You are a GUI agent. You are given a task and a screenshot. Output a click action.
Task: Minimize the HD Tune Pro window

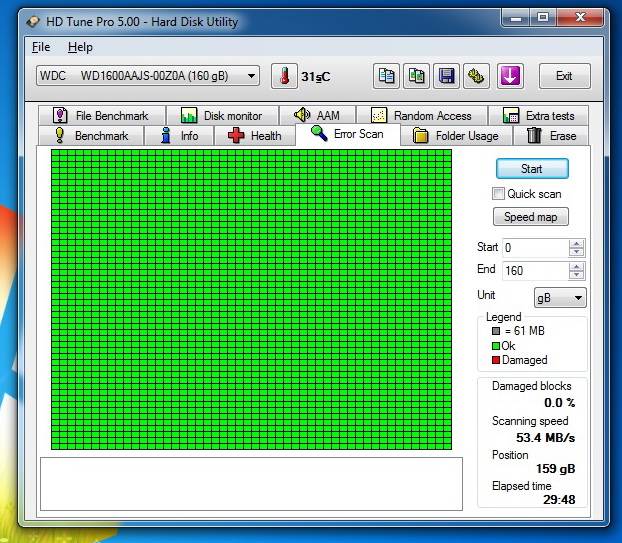tap(516, 18)
